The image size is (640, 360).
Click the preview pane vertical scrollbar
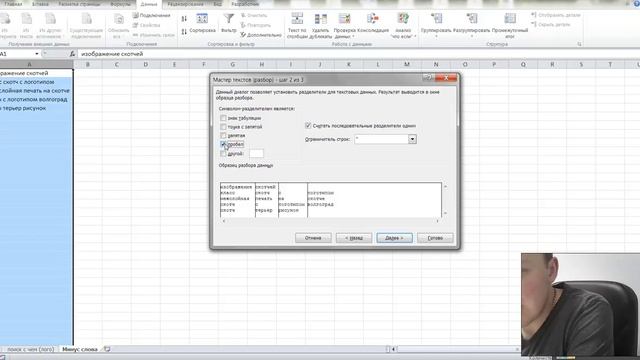tap(445, 200)
